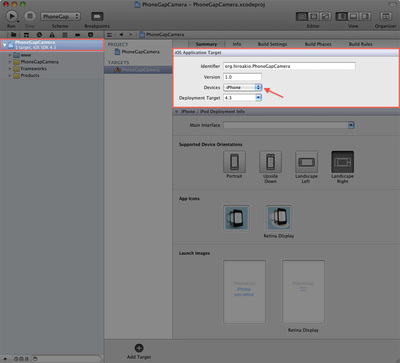The width and height of the screenshot is (400, 363).
Task: Go forward in jump bar history
Action: point(131,34)
